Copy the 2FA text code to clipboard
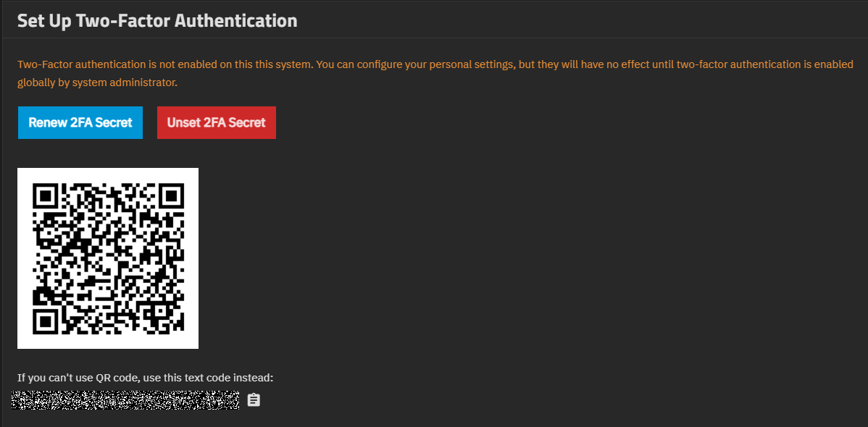This screenshot has height=427, width=868. click(x=254, y=399)
